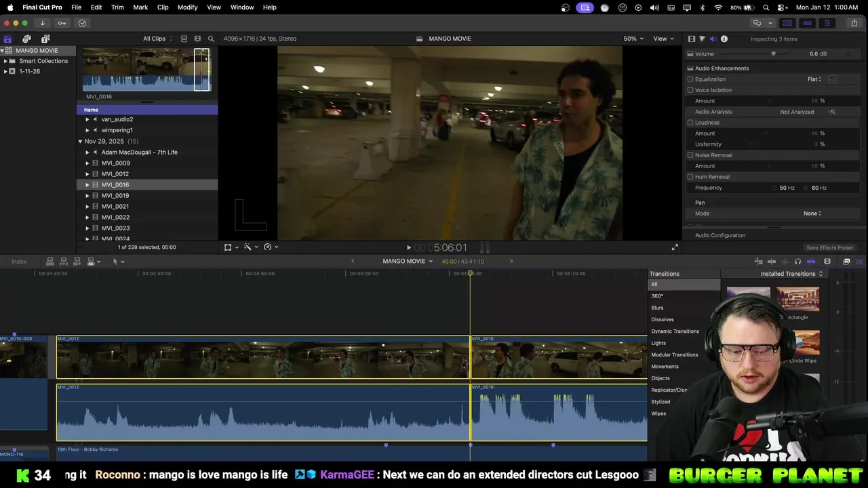
Task: Open the Pan Mode None dropdown
Action: [812, 213]
